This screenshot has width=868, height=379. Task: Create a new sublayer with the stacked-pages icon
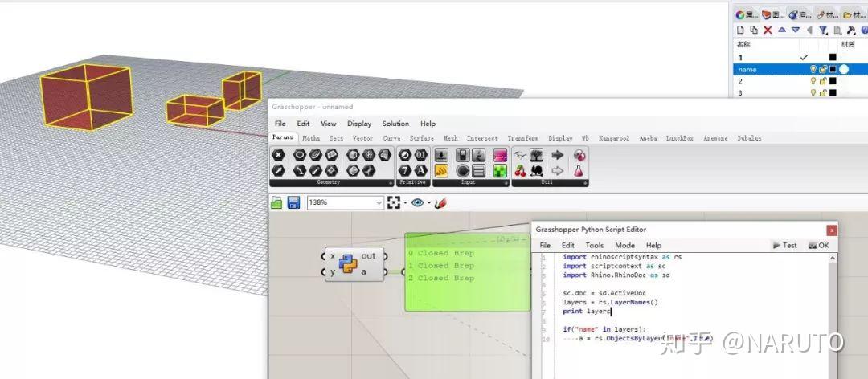[754, 30]
